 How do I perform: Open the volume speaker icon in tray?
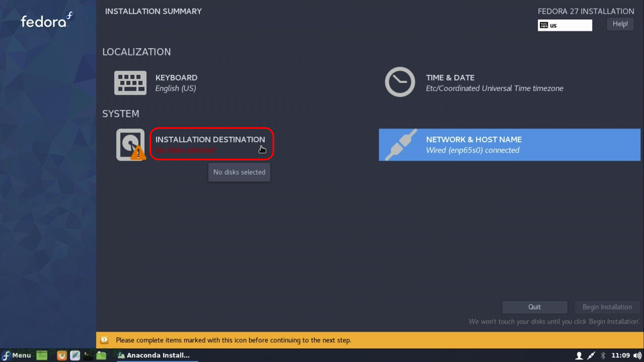pos(637,355)
